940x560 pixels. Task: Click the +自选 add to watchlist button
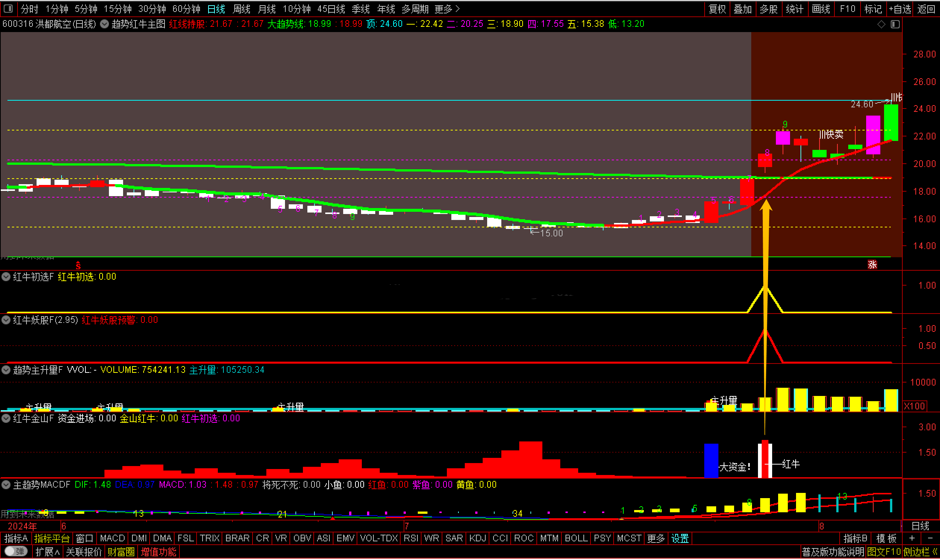(x=900, y=9)
